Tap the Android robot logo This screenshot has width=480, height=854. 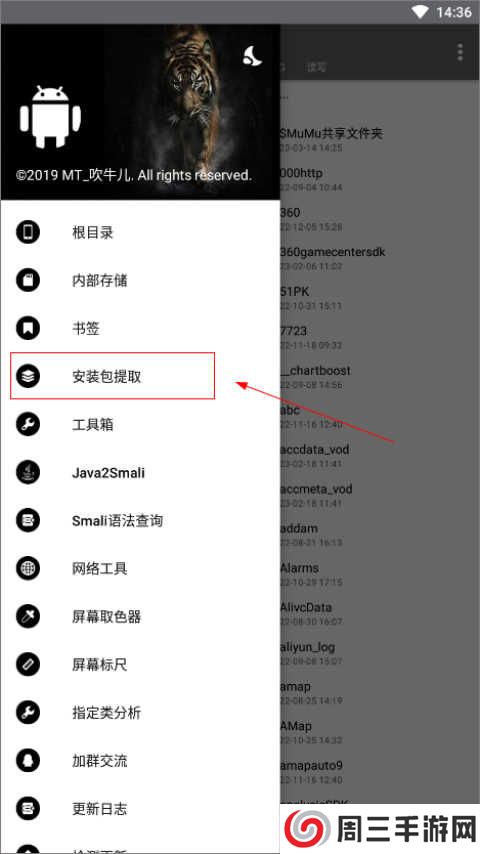(x=50, y=117)
